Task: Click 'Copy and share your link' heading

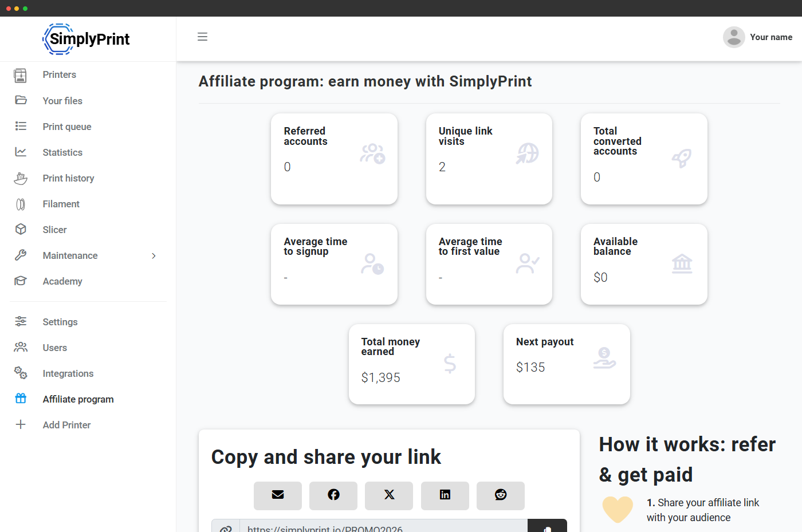Action: point(326,457)
